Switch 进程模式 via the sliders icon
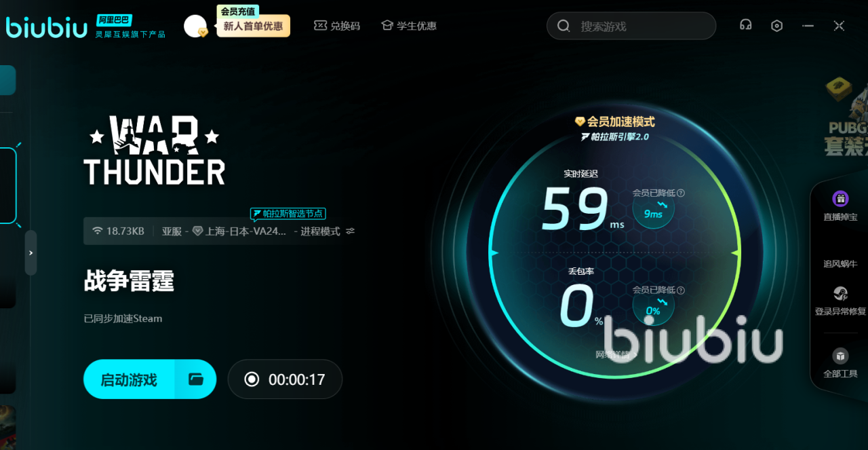This screenshot has height=450, width=868. point(350,231)
